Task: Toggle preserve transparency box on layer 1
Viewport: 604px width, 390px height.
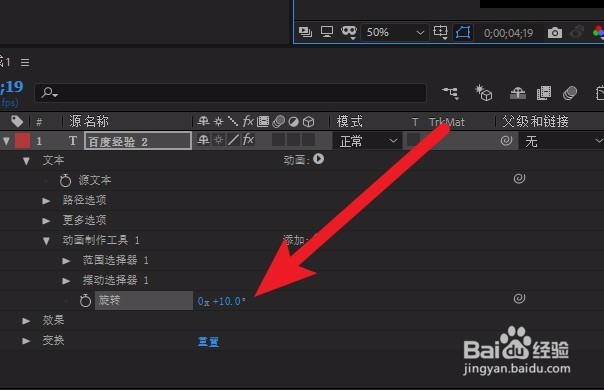Action: (x=413, y=140)
